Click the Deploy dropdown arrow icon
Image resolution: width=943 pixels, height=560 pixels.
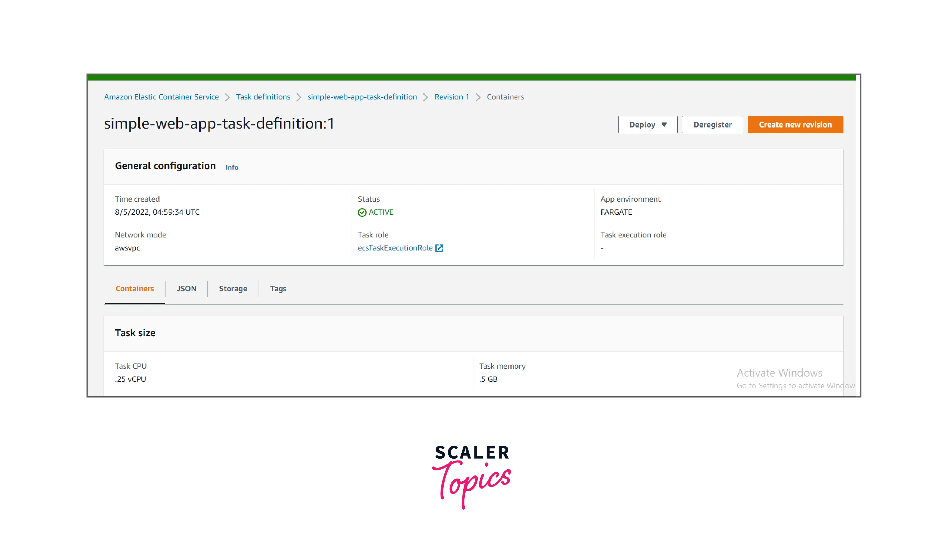(664, 125)
